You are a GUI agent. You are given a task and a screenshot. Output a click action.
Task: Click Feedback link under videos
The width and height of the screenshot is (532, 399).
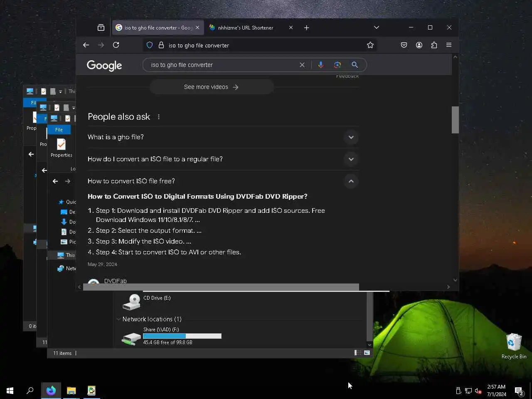click(347, 76)
